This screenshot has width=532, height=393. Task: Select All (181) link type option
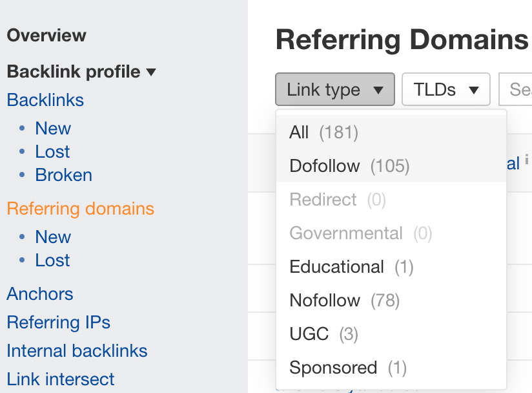(x=323, y=133)
